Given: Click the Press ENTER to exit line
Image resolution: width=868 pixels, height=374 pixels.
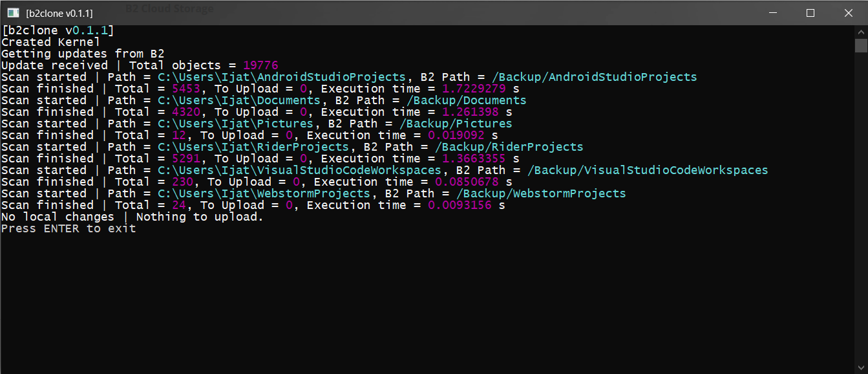Looking at the screenshot, I should pos(68,228).
